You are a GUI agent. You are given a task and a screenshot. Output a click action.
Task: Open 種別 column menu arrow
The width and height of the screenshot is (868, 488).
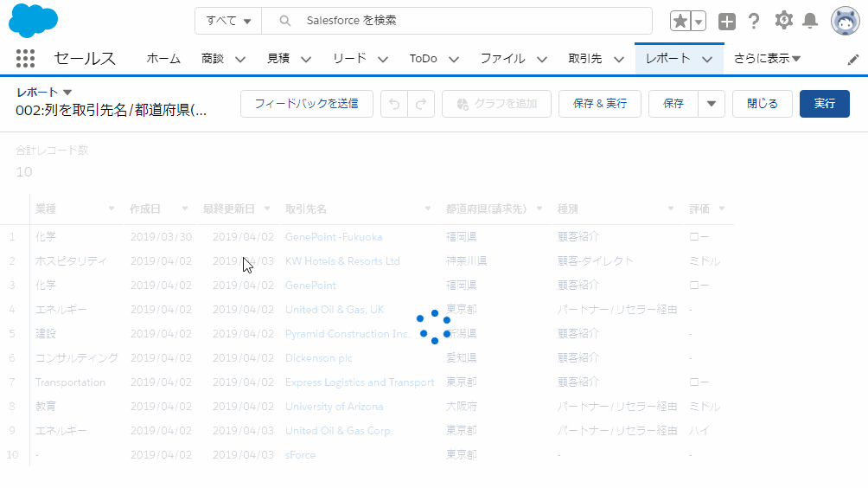[x=671, y=209]
